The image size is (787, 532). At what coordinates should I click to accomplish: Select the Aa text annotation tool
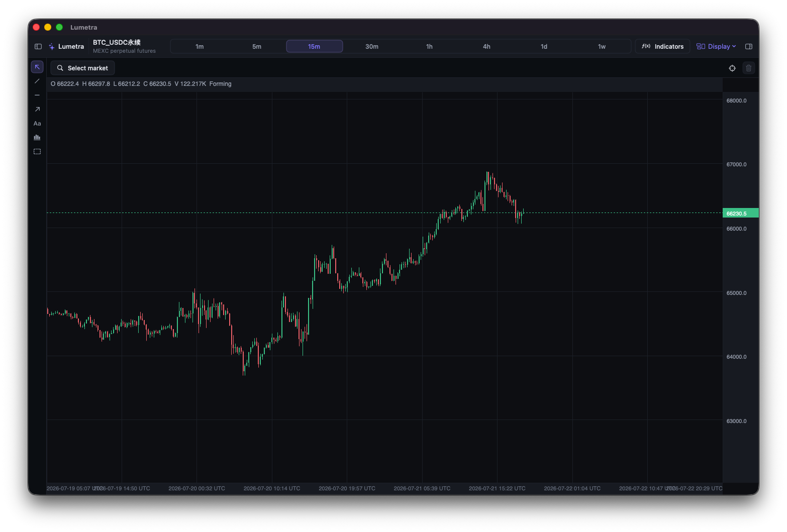point(37,124)
